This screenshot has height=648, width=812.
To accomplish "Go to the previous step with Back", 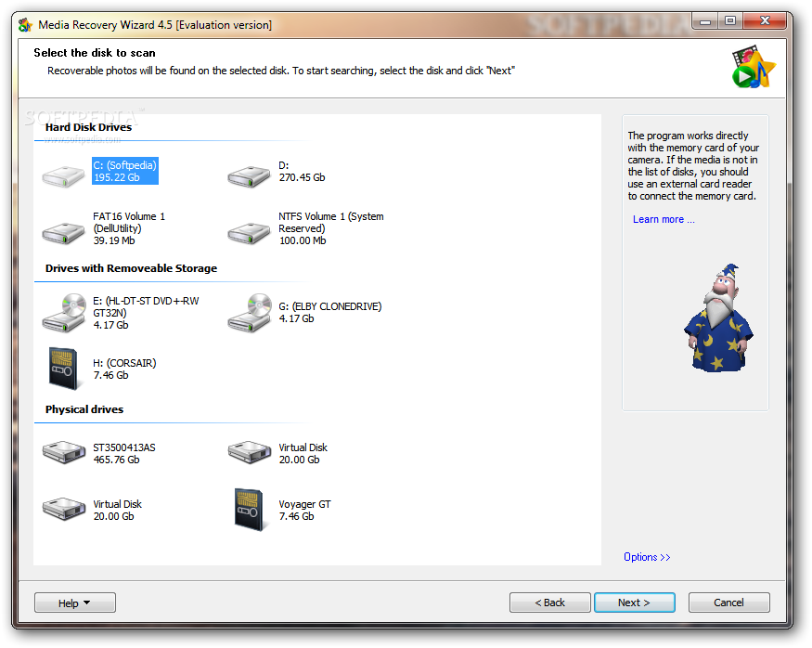I will coord(550,603).
